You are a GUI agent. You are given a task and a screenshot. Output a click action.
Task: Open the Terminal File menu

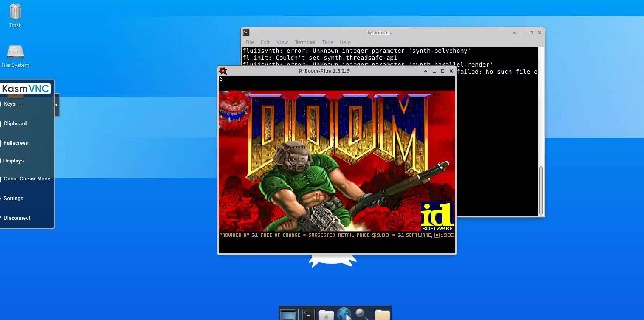pyautogui.click(x=249, y=42)
